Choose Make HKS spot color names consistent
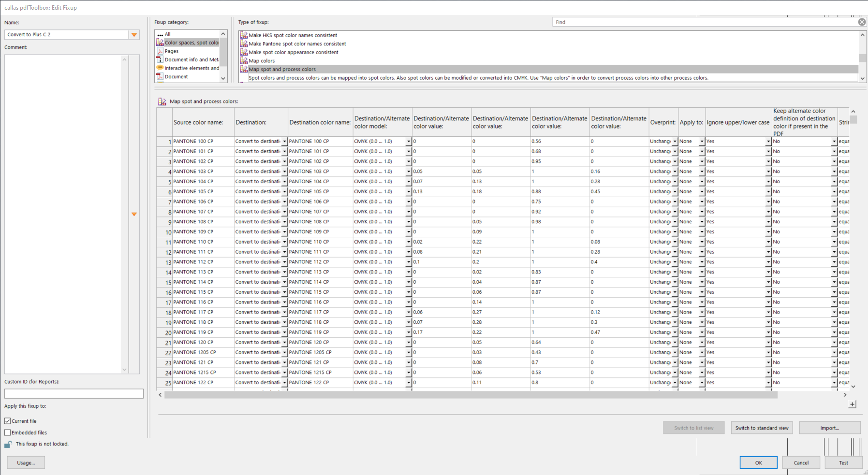The image size is (868, 475). (293, 35)
